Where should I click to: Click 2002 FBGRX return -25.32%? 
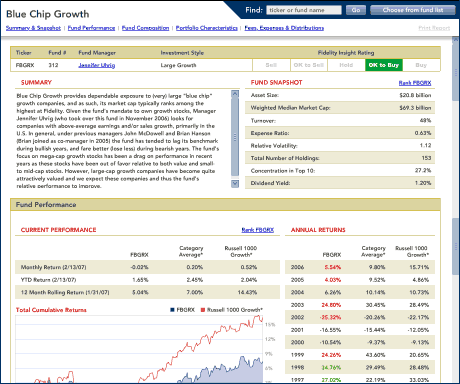330,317
